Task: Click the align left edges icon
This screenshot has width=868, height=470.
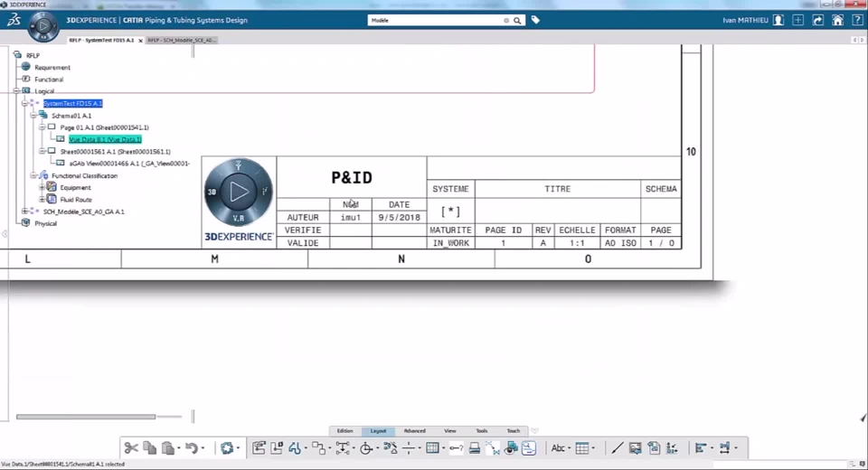Action: (x=700, y=448)
